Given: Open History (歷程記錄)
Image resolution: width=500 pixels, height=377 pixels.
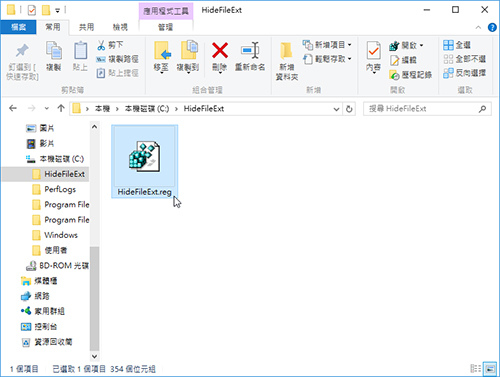Looking at the screenshot, I should [x=410, y=75].
